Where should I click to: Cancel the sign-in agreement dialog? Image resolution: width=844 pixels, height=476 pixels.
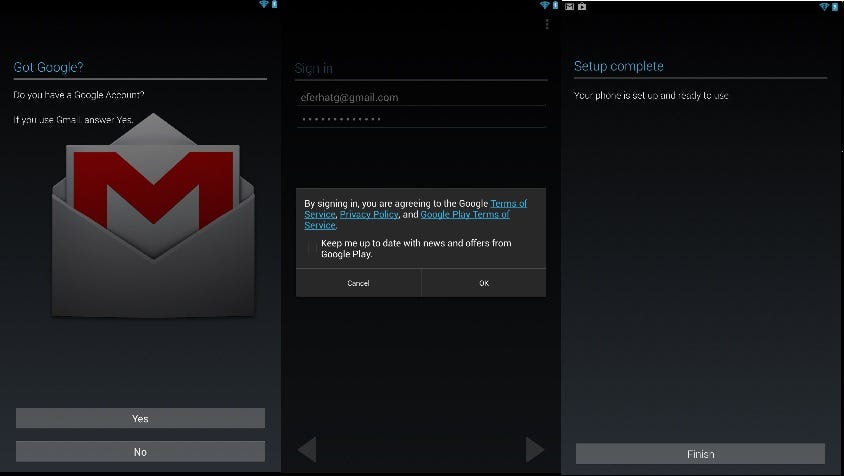[358, 283]
